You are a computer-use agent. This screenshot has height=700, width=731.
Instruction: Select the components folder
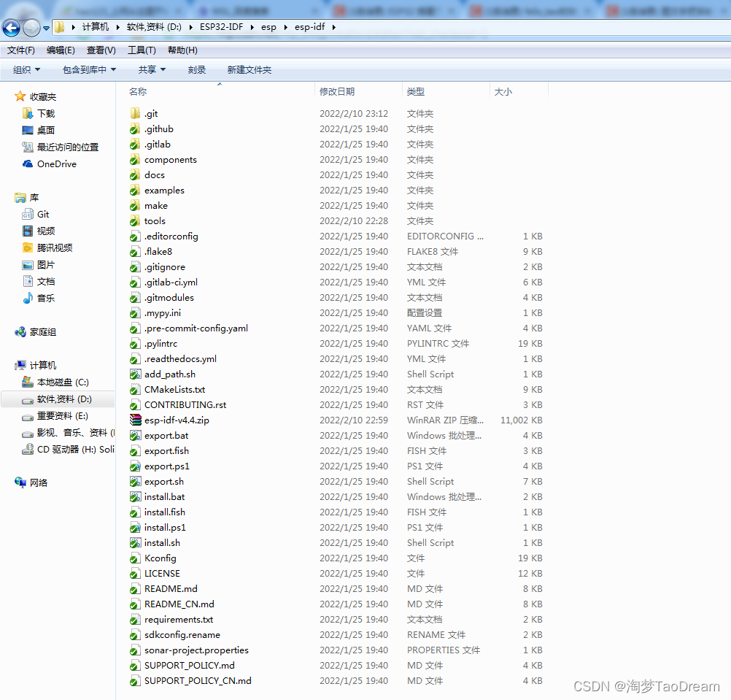[171, 160]
